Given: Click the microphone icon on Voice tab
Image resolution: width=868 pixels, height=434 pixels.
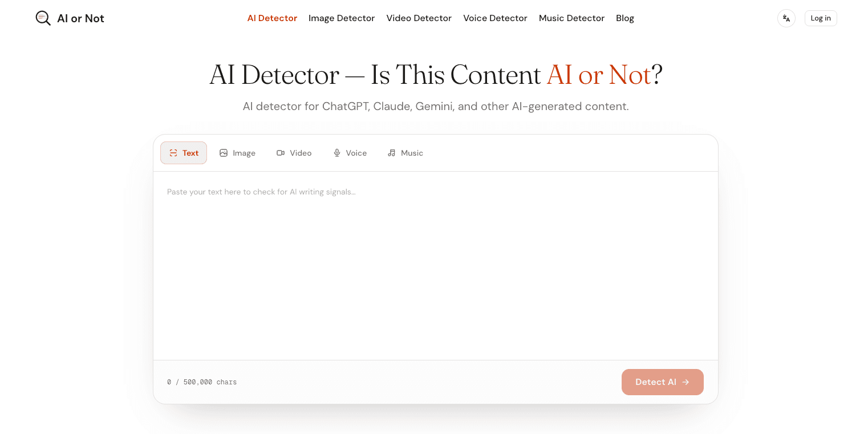Looking at the screenshot, I should pyautogui.click(x=337, y=153).
